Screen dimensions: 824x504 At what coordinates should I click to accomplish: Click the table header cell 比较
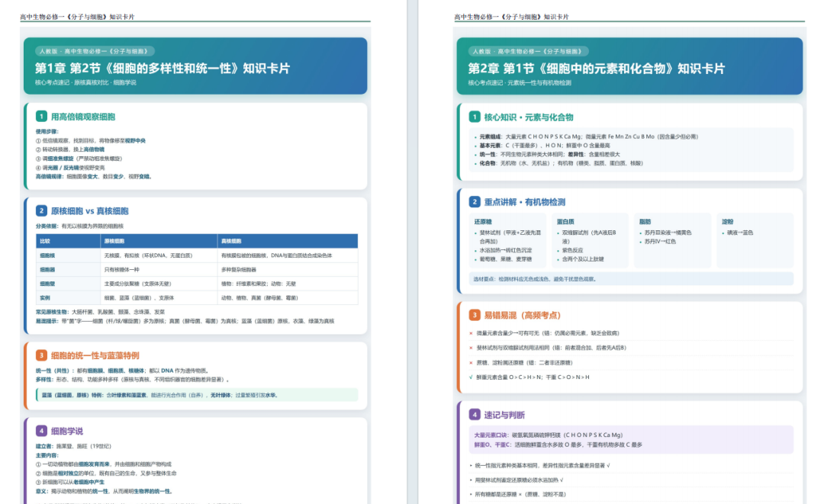[x=69, y=241]
